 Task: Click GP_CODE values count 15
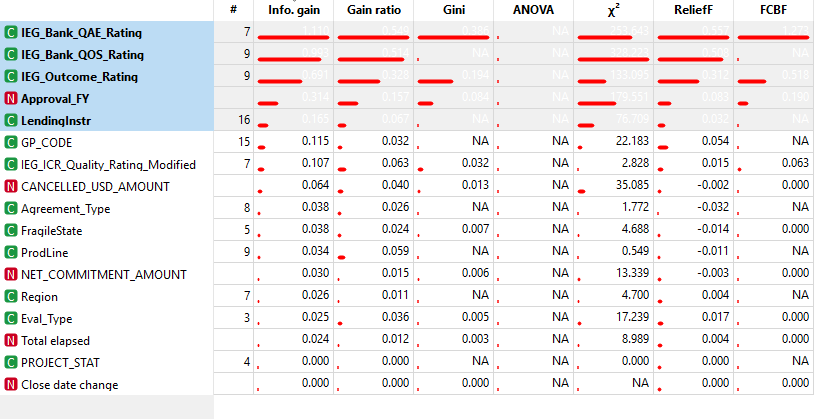point(244,142)
